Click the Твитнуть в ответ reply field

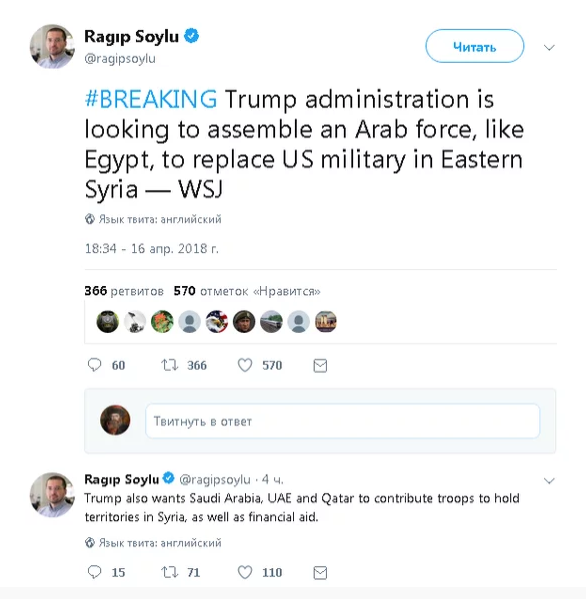[x=342, y=421]
